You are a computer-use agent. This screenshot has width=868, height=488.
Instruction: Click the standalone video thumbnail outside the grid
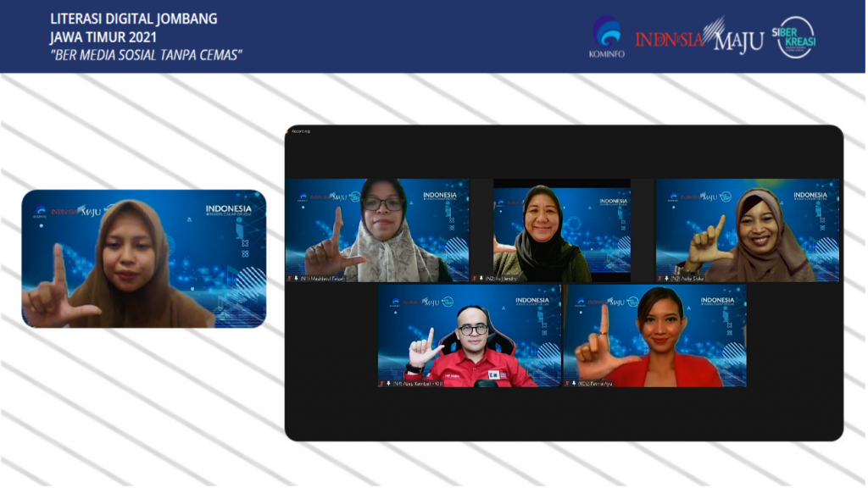click(x=144, y=258)
